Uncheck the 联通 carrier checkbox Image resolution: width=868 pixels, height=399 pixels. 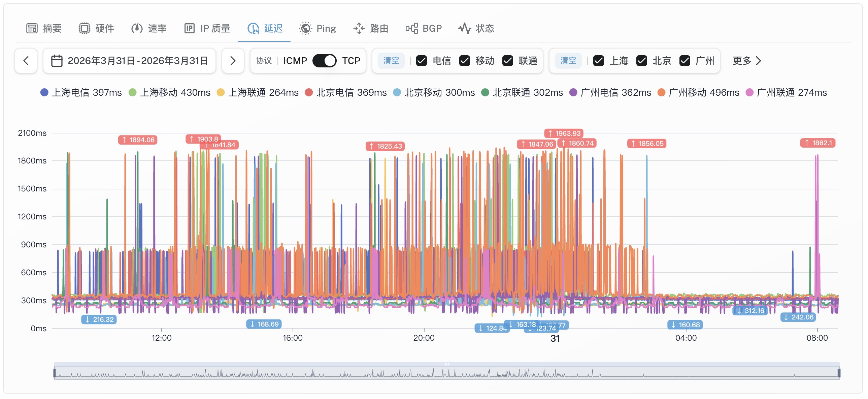click(x=507, y=61)
